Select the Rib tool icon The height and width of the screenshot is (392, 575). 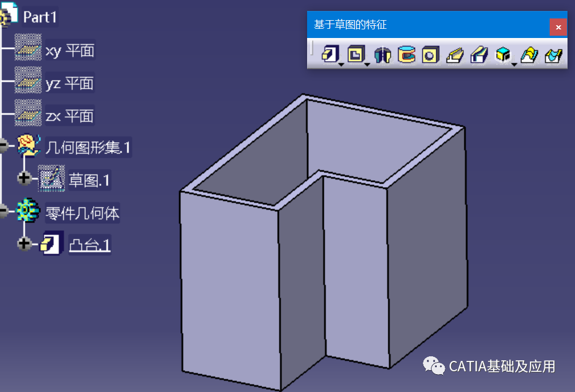[455, 55]
